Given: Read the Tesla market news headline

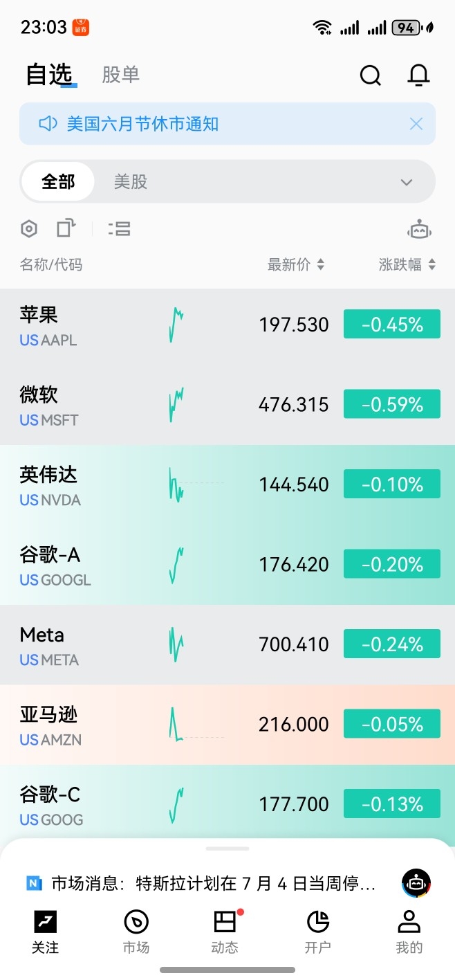Looking at the screenshot, I should [214, 884].
